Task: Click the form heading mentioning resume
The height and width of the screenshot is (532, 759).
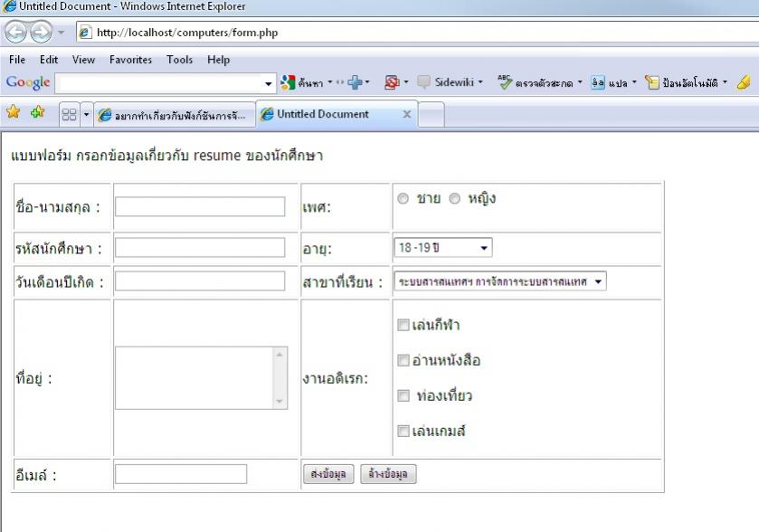Action: [167, 156]
